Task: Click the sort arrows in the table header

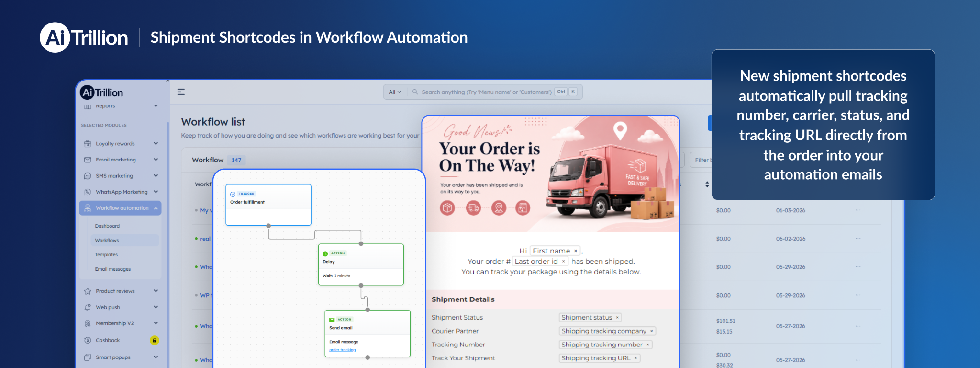Action: click(x=707, y=184)
